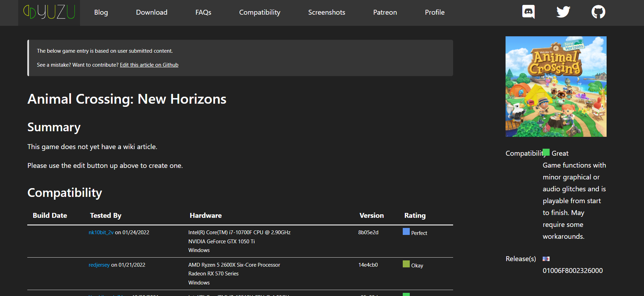644x296 pixels.
Task: Open the Download page
Action: click(x=152, y=13)
